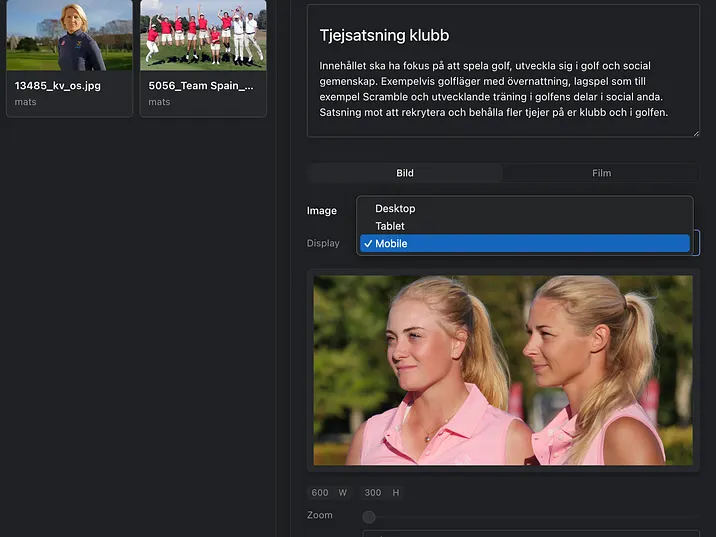Click the height field showing 300

[x=374, y=493]
